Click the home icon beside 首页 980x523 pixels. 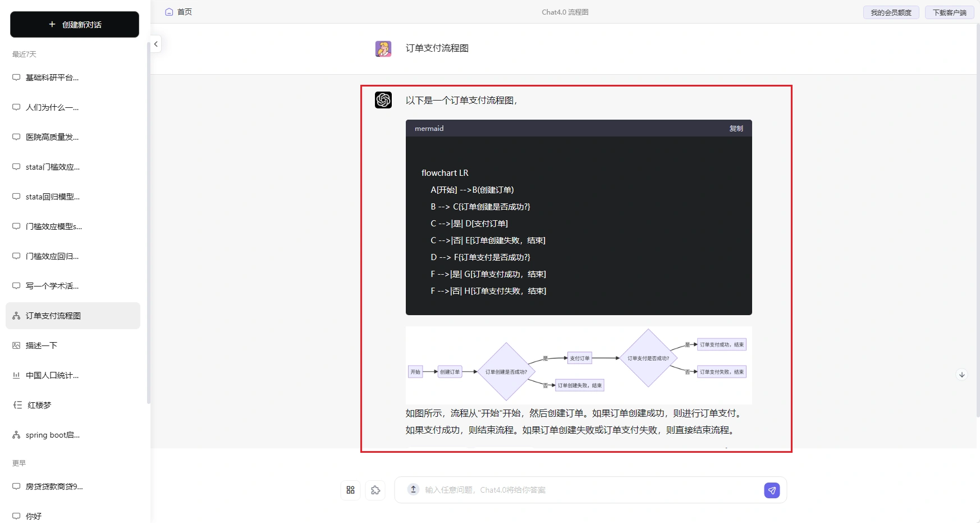point(169,12)
